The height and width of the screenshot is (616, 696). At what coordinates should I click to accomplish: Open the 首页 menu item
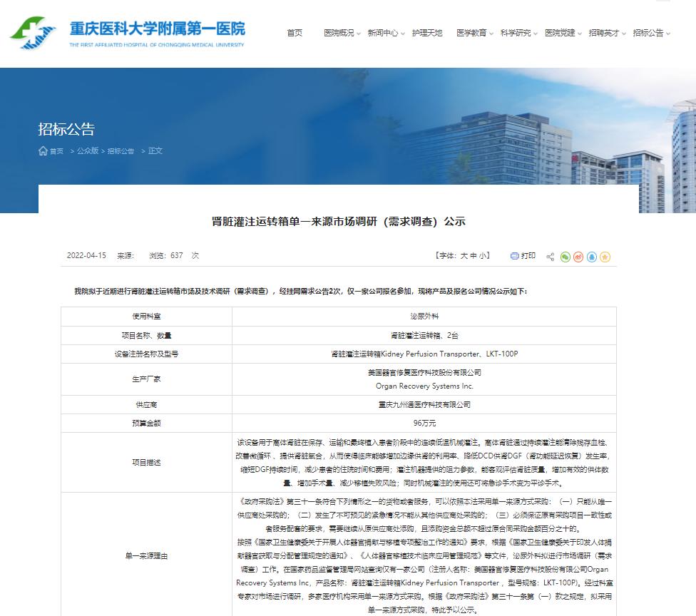click(295, 33)
